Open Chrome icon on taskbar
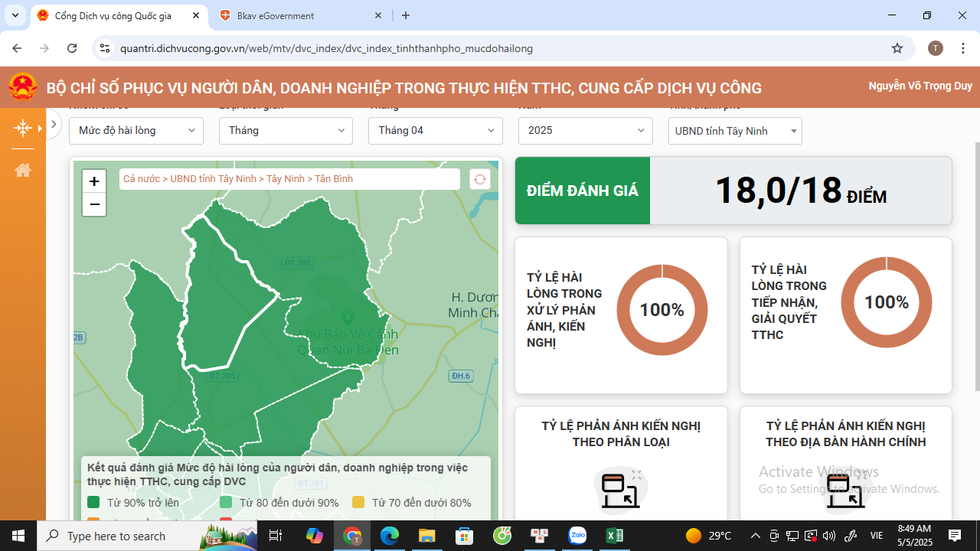980x551 pixels. 352,536
